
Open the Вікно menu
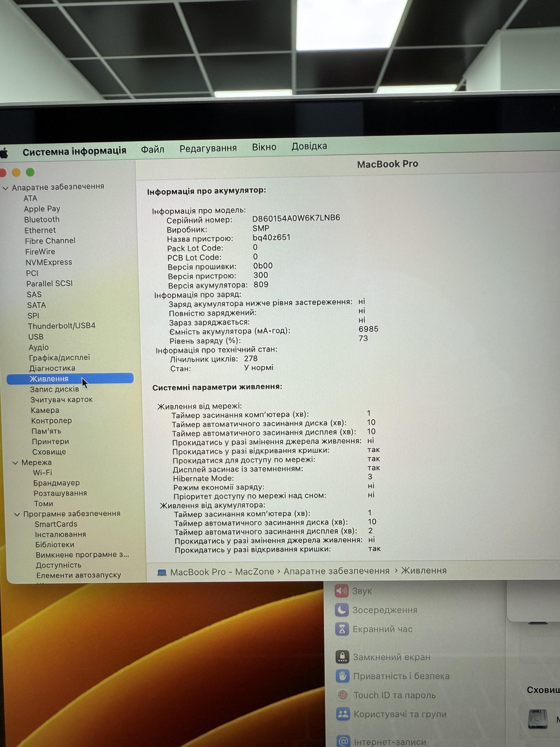point(264,147)
